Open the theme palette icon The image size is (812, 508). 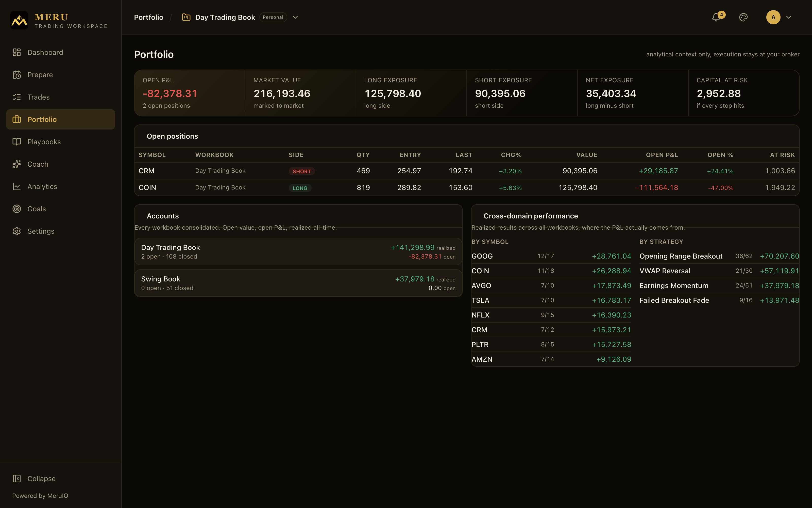point(743,17)
